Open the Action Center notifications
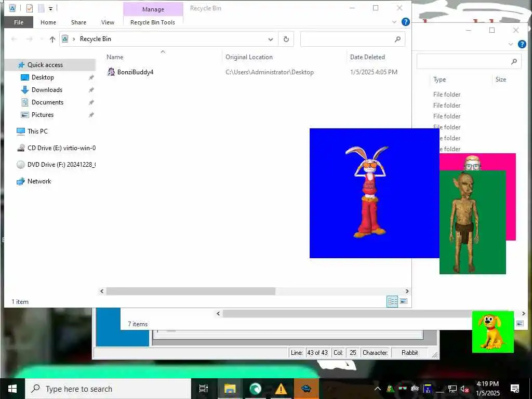Screen dimensions: 532x399 [x=515, y=389]
